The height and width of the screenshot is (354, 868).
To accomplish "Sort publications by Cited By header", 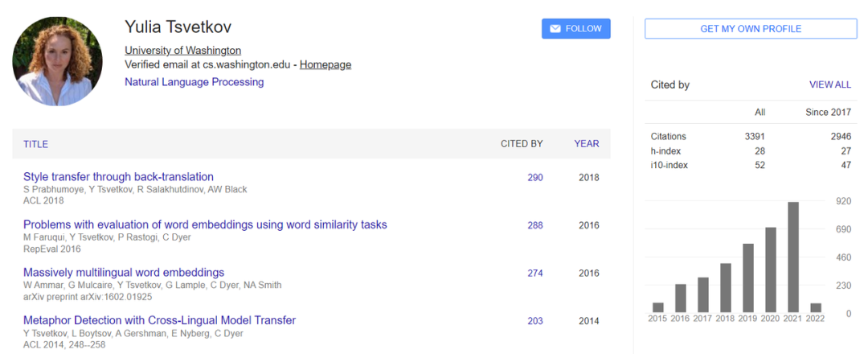I will click(522, 144).
